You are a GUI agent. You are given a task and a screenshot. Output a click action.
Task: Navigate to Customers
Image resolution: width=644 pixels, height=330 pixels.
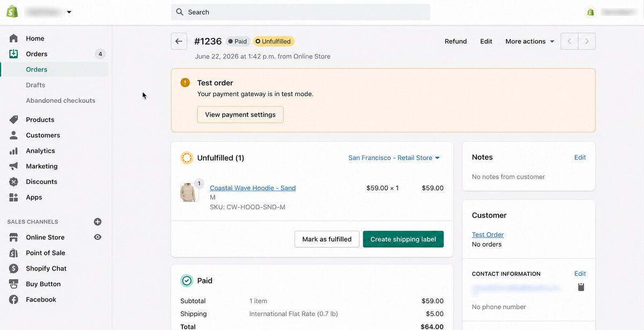43,135
